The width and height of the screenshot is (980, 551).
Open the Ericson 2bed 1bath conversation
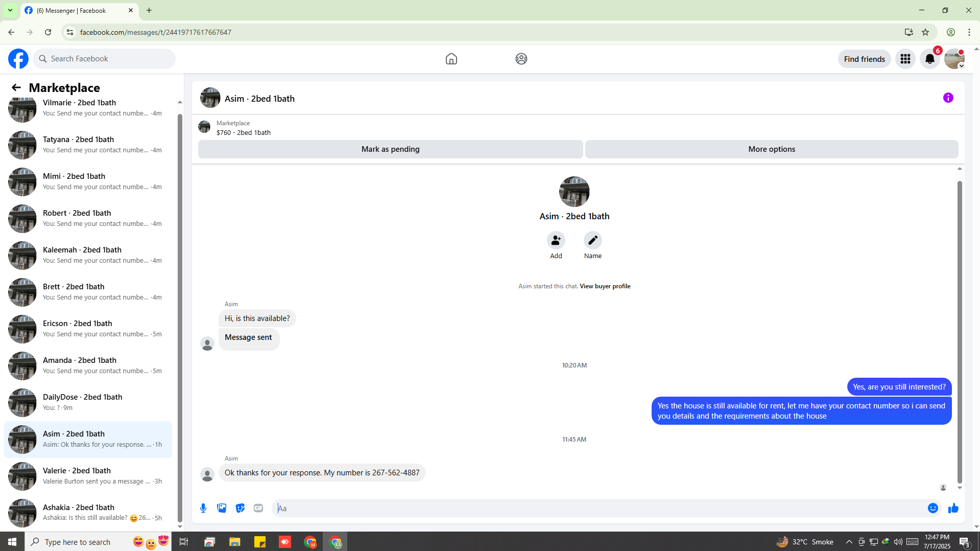pos(88,329)
